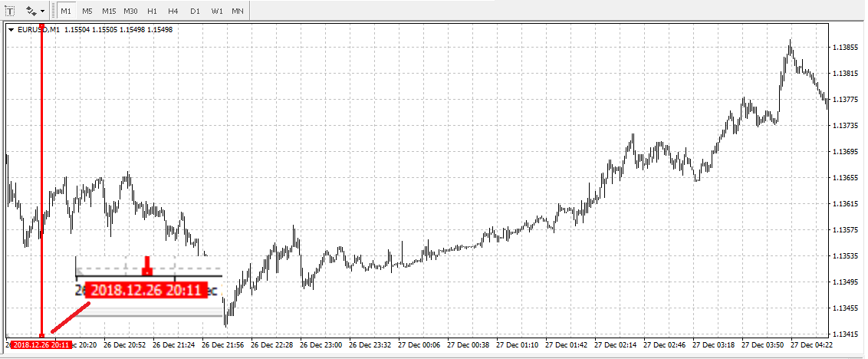This screenshot has width=868, height=359.
Task: Click the 1.13655 price scale label
Action: pyautogui.click(x=845, y=178)
